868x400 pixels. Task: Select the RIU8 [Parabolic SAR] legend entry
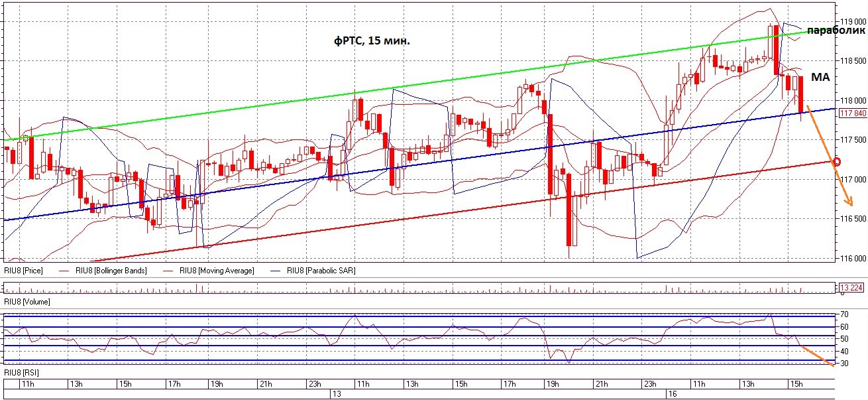(323, 271)
